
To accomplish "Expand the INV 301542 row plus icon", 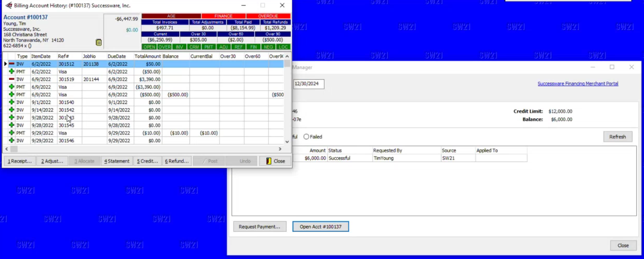I will (11, 110).
